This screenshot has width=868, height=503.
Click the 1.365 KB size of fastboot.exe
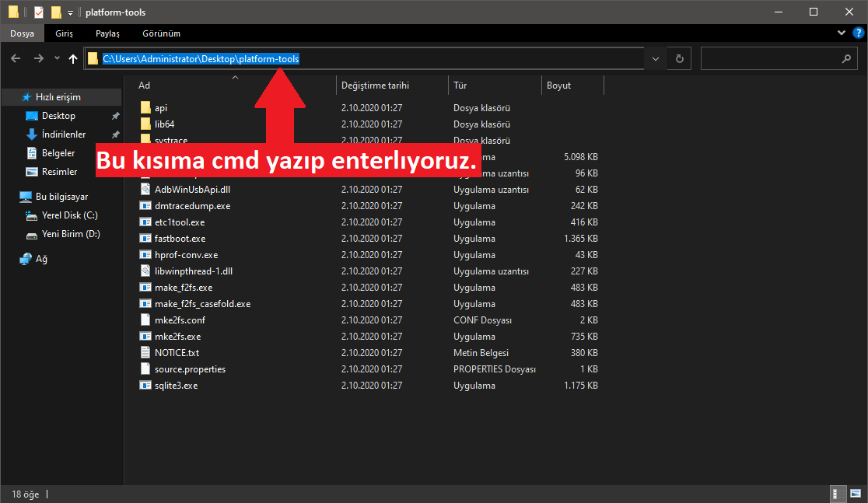(581, 239)
